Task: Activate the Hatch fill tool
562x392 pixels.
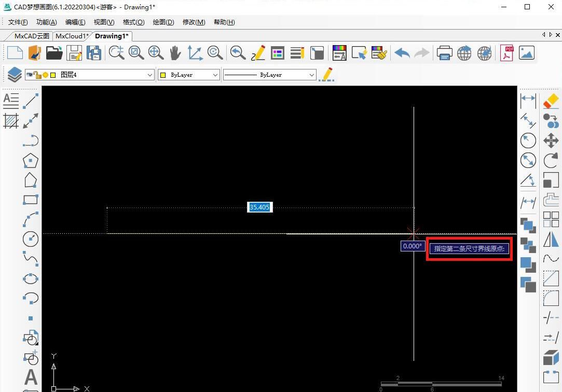Action: 11,121
